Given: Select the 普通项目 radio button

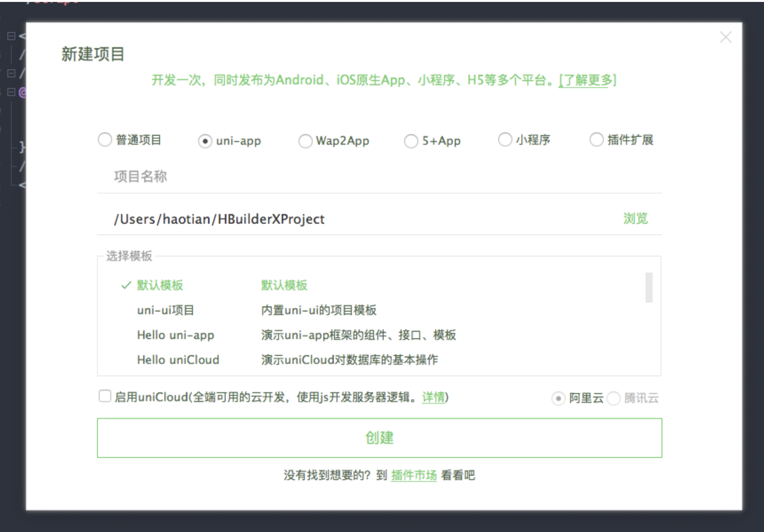Looking at the screenshot, I should (105, 140).
